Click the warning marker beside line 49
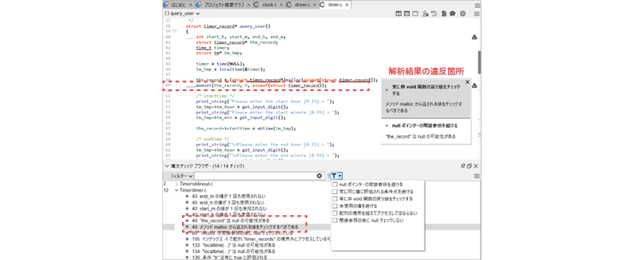The image size is (644, 260). pyautogui.click(x=475, y=85)
